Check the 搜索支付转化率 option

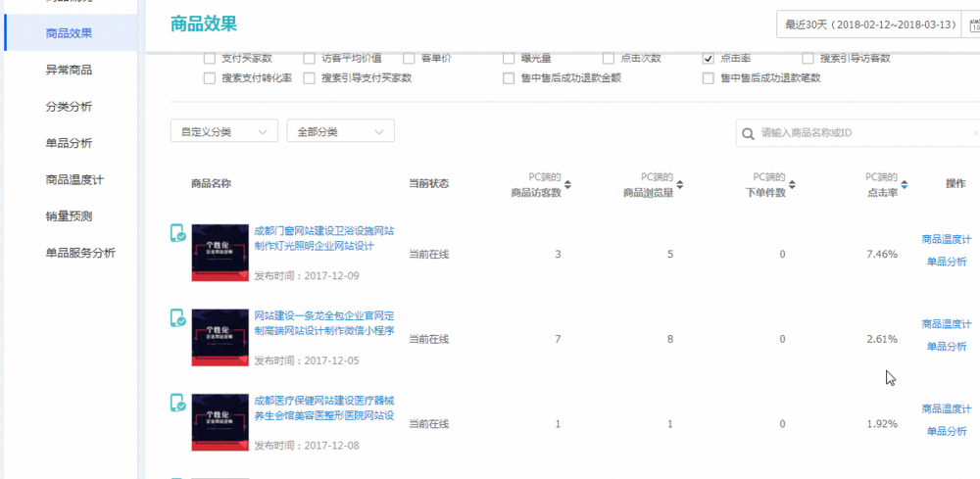(x=209, y=78)
